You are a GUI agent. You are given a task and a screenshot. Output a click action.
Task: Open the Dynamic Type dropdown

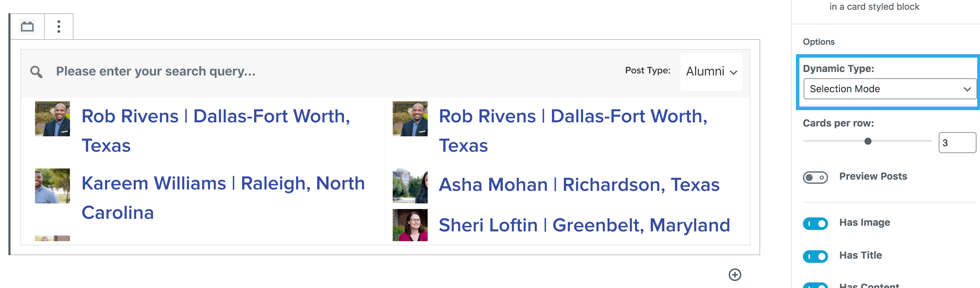click(x=889, y=89)
